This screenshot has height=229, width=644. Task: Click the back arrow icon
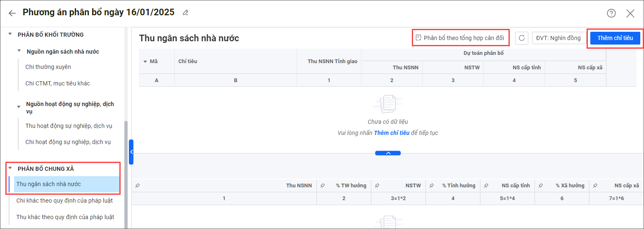click(x=12, y=13)
